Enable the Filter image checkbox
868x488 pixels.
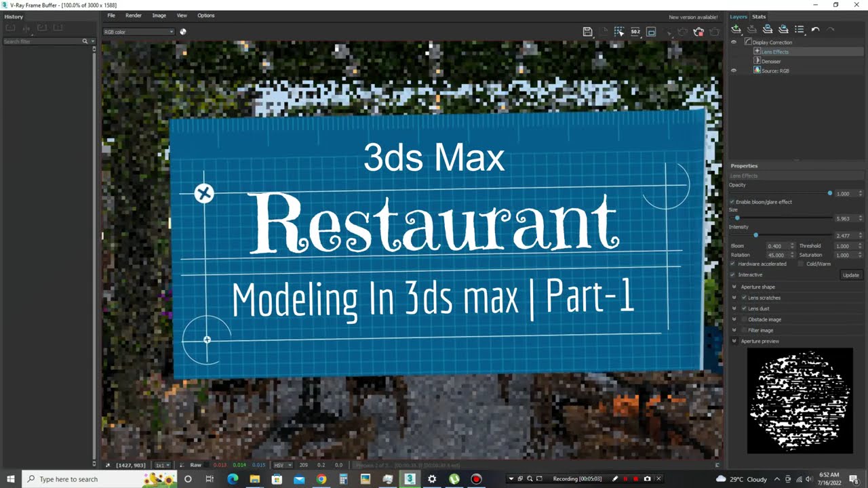745,330
